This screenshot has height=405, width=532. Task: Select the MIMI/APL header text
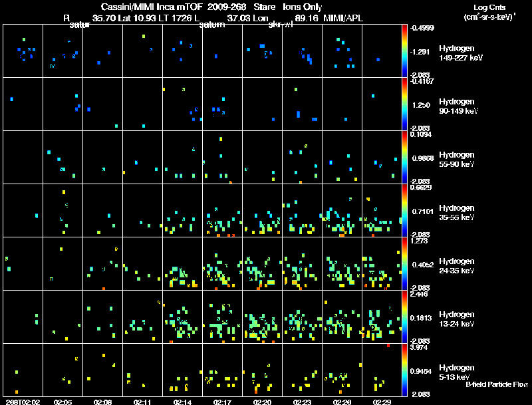click(343, 19)
